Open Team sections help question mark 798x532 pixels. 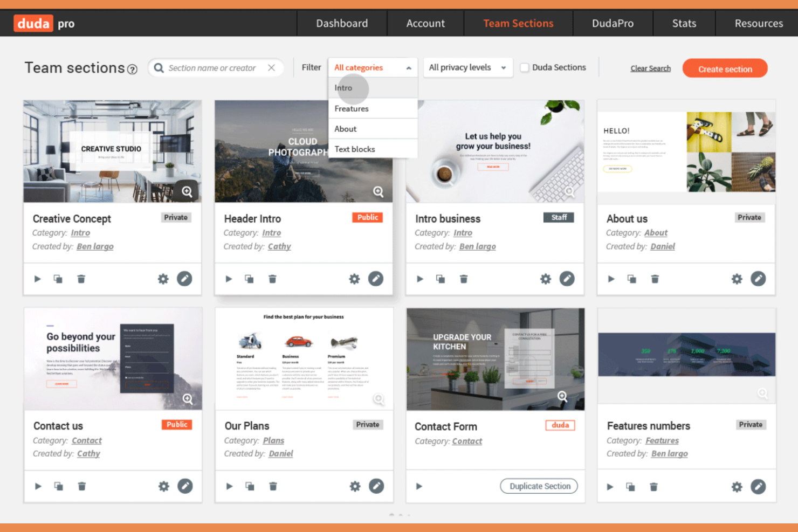[x=132, y=70]
